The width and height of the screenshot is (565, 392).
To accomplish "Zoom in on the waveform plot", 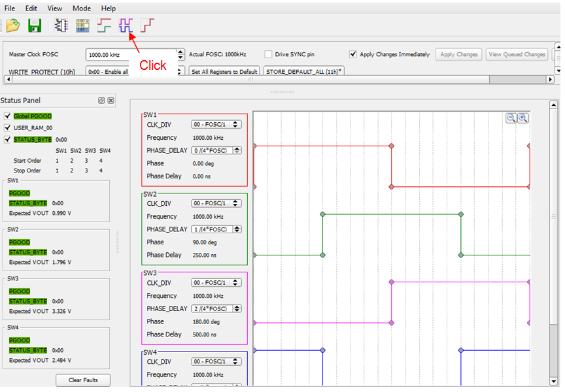I will pos(522,118).
